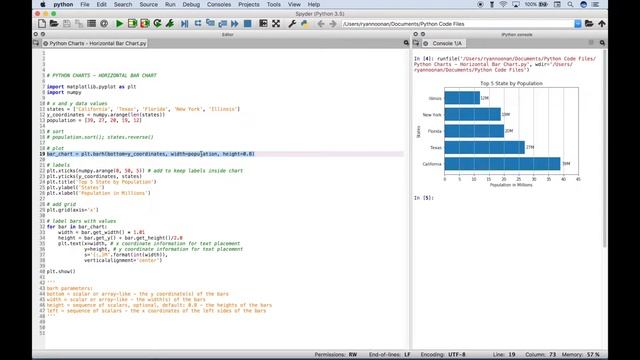Click the green wrench run configuration icon
Image resolution: width=640 pixels, height=360 pixels.
click(170, 24)
